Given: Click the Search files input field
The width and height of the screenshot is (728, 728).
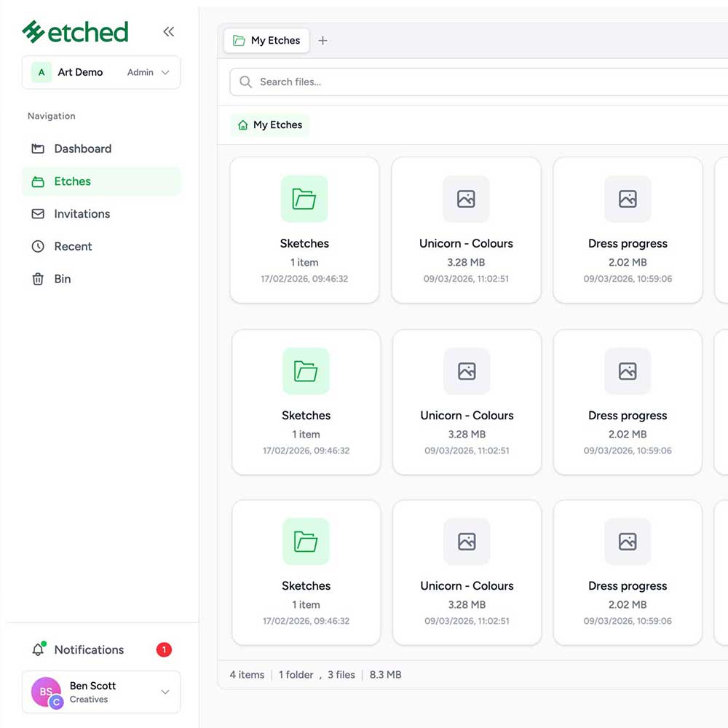Looking at the screenshot, I should pos(480,82).
